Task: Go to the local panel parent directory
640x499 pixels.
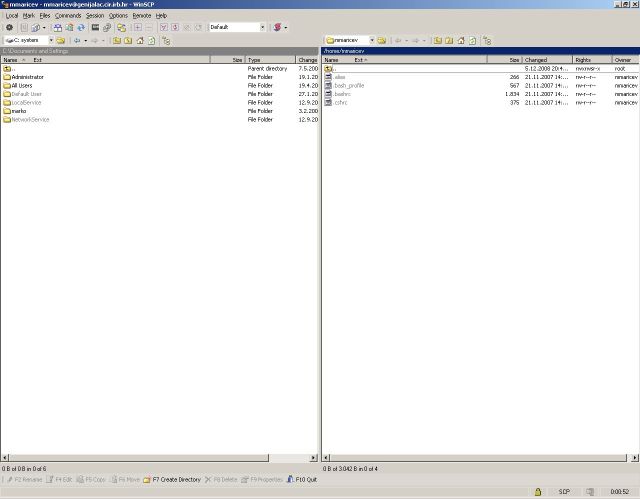Action: 117,41
